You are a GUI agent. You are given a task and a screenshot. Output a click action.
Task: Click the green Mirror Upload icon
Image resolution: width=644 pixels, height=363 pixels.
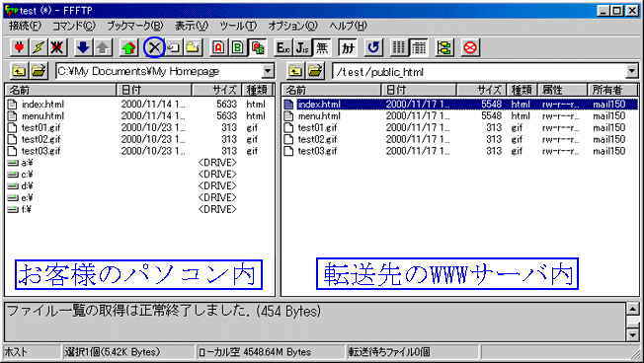[128, 47]
